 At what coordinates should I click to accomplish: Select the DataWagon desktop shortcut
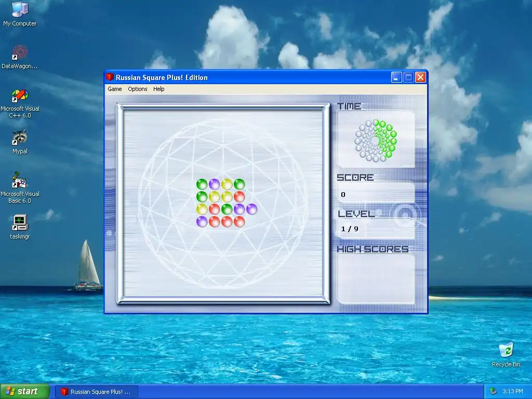tap(20, 57)
